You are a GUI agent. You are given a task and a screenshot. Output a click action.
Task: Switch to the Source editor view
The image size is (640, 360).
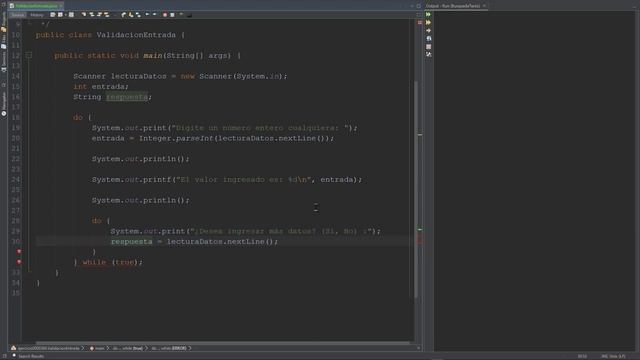(18, 15)
